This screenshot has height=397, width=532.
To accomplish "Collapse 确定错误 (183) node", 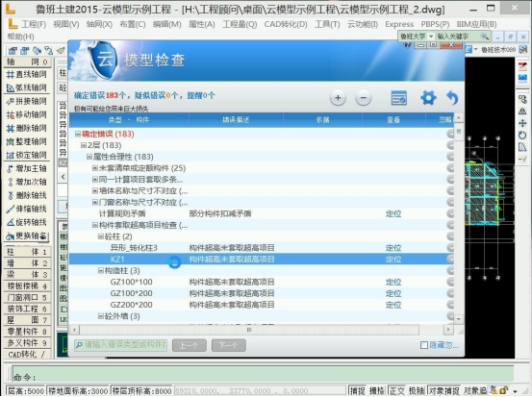I will click(78, 134).
